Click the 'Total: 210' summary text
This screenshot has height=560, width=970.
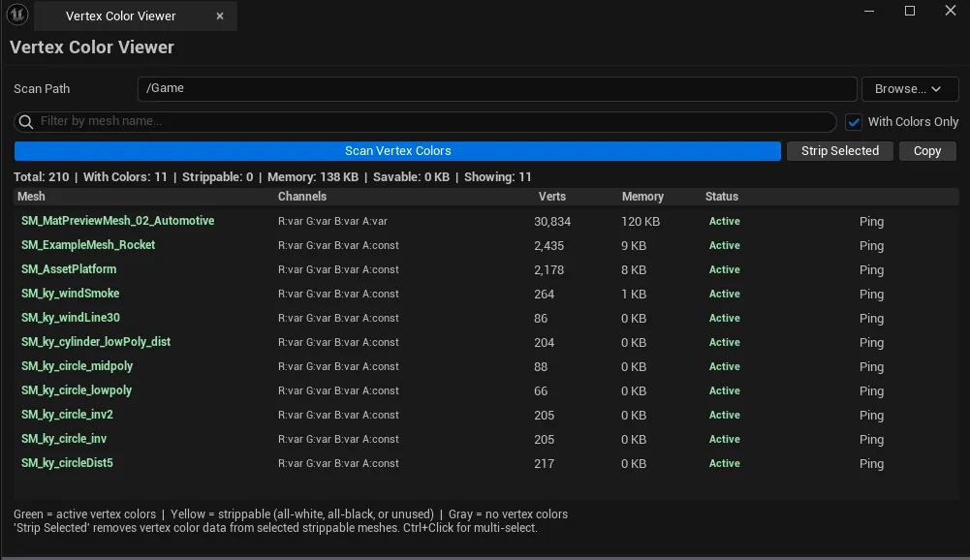(41, 177)
